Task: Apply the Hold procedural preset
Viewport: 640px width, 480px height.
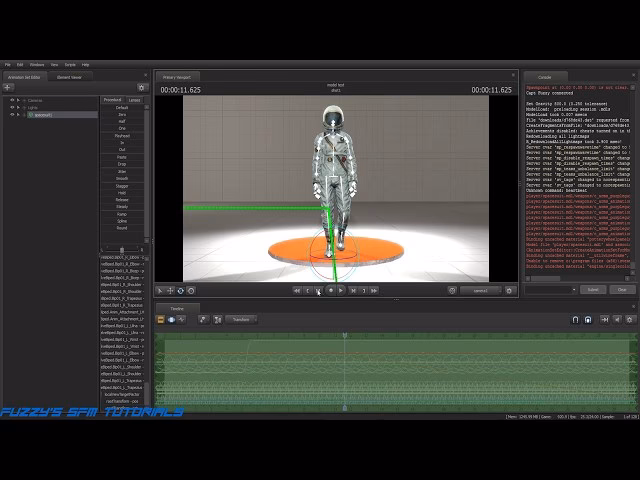Action: (x=122, y=193)
